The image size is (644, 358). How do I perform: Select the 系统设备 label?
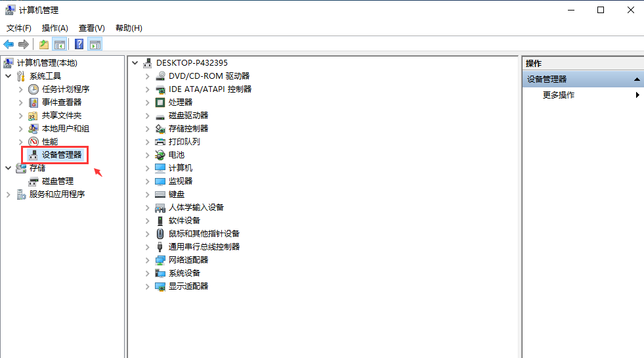[x=184, y=273]
